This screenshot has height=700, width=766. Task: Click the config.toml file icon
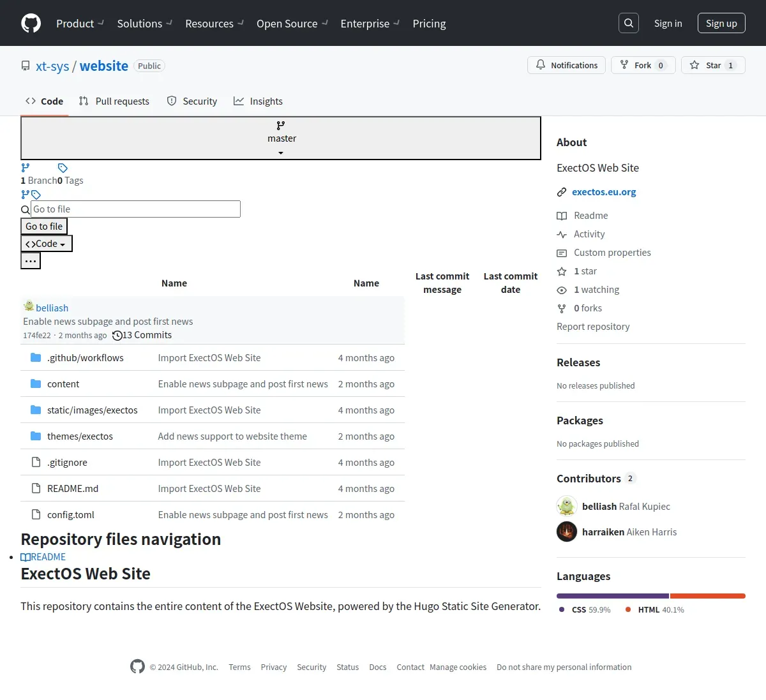pyautogui.click(x=36, y=514)
